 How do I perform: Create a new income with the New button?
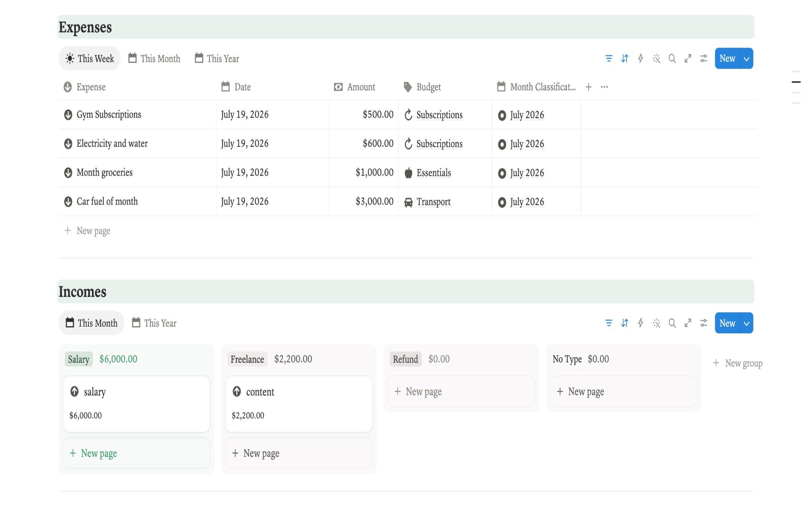727,323
